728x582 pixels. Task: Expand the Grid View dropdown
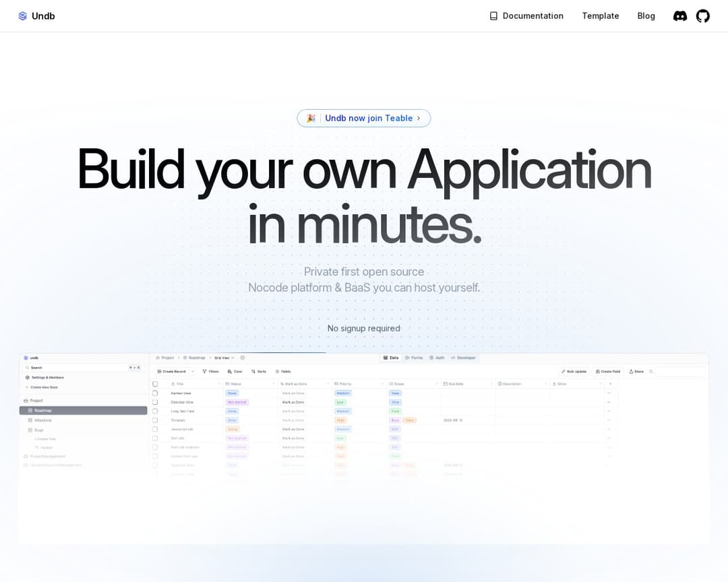coord(233,358)
